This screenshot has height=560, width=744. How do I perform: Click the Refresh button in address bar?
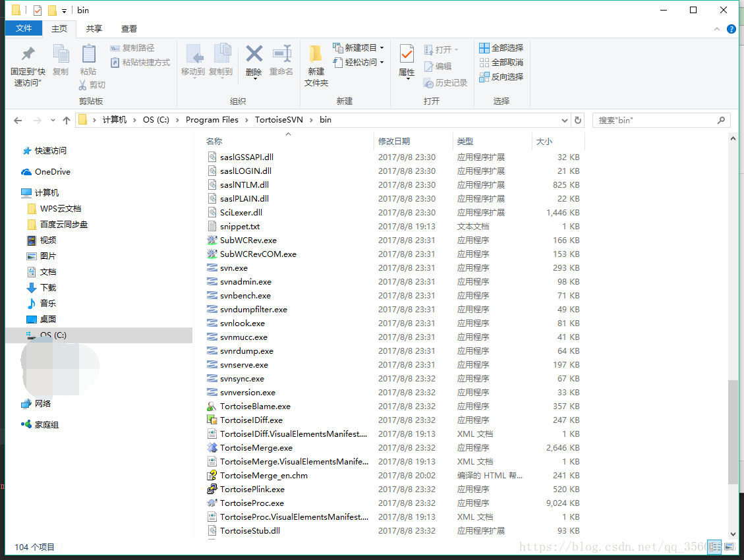(x=577, y=121)
